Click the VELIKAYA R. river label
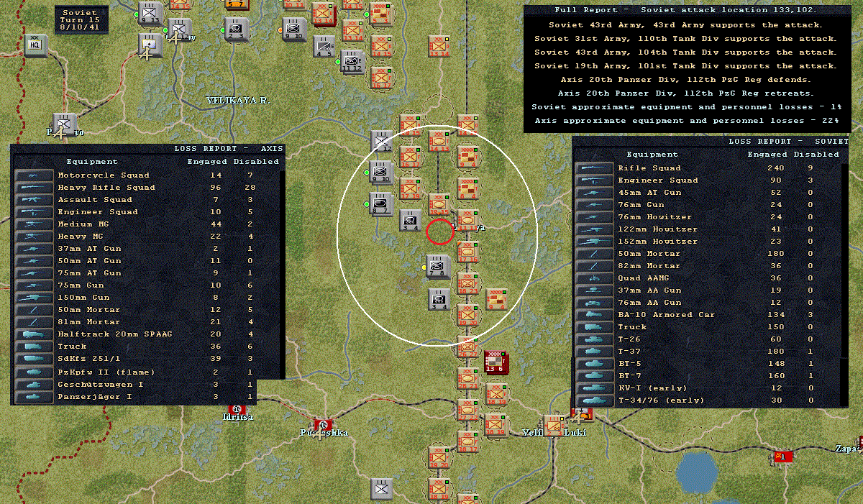Image resolution: width=863 pixels, height=504 pixels. (238, 101)
